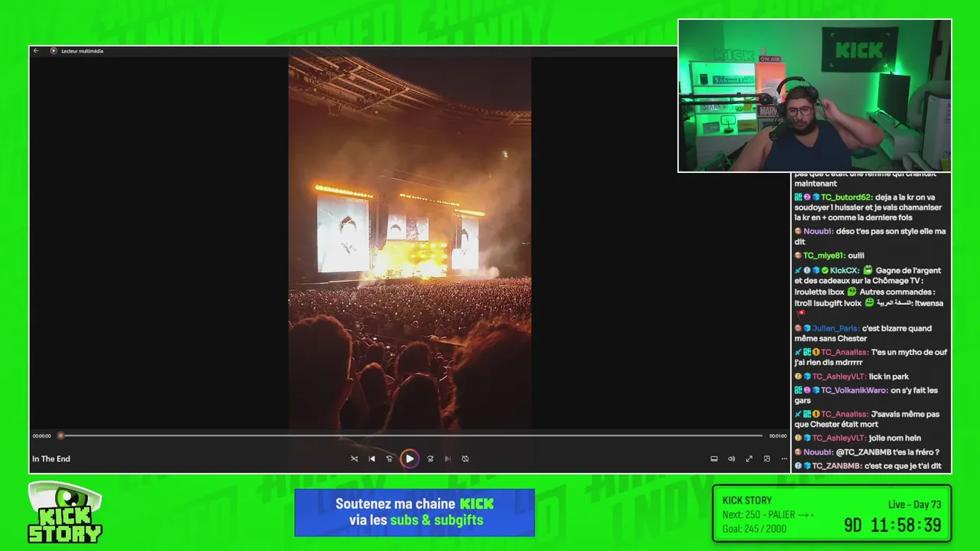This screenshot has height=551, width=980.
Task: Rewind 10 seconds button
Action: 390,459
